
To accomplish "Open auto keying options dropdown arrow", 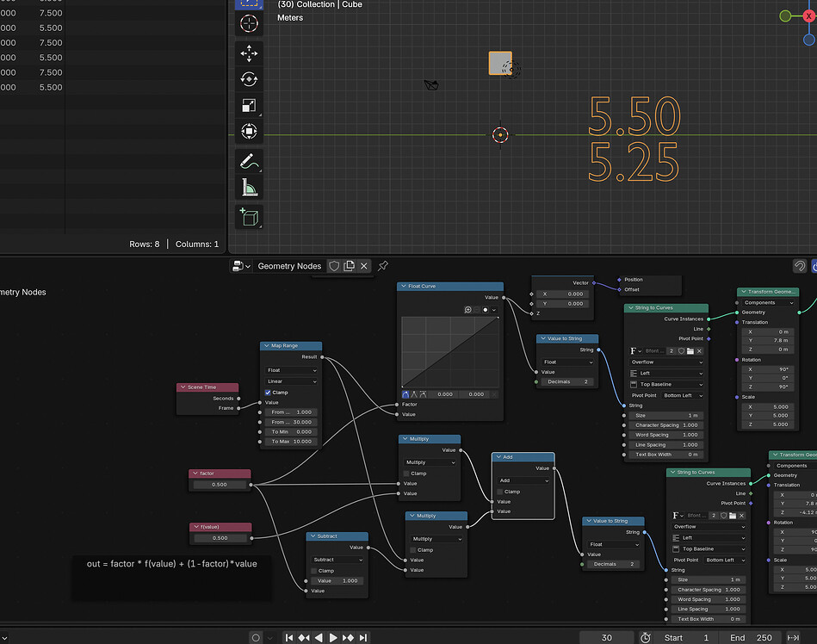I will (270, 638).
